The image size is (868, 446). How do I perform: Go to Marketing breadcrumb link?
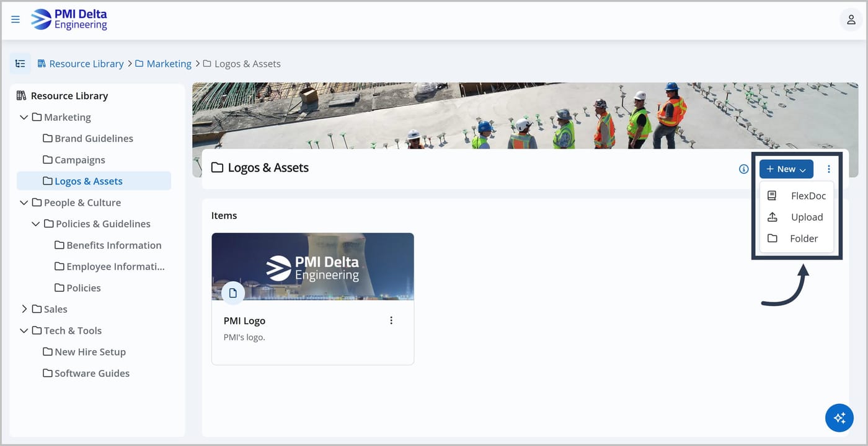(x=169, y=64)
